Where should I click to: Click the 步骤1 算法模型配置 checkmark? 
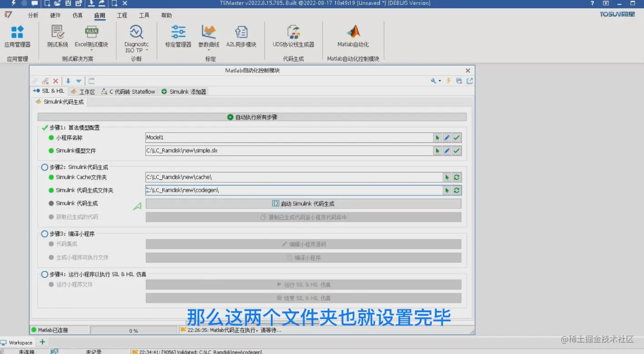pos(45,128)
